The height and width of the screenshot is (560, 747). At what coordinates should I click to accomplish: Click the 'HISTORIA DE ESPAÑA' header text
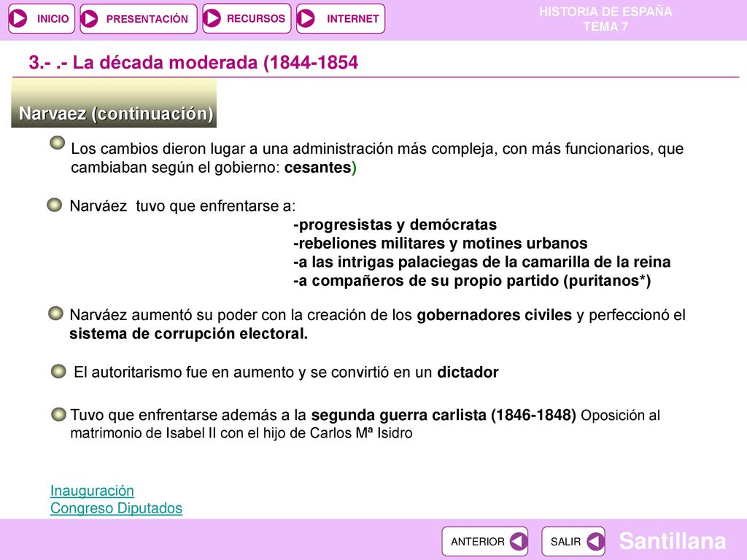(605, 12)
